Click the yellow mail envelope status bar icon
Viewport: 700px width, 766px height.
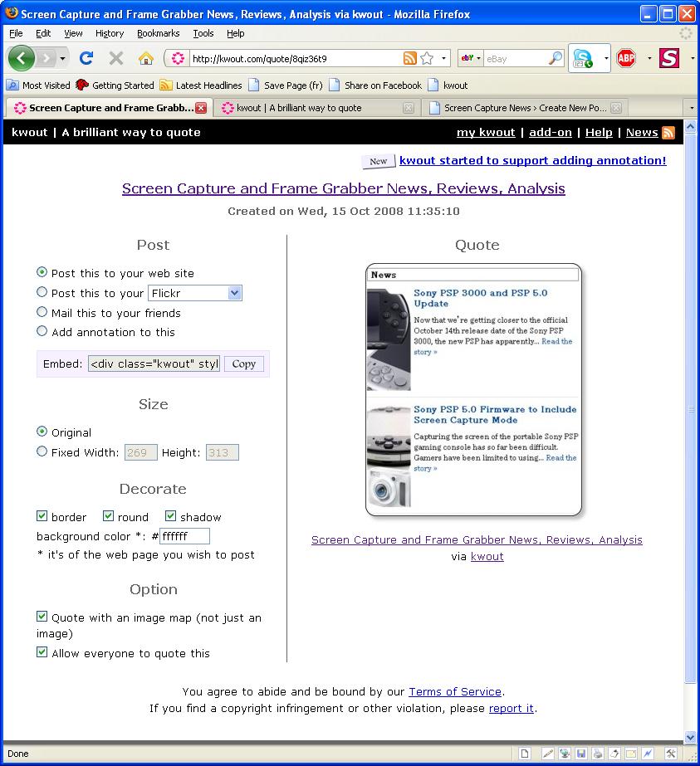pyautogui.click(x=631, y=754)
